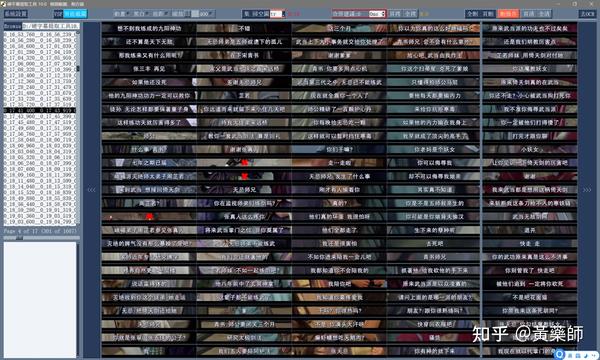
Task: Go to previous page with << arrow
Action: (x=92, y=190)
